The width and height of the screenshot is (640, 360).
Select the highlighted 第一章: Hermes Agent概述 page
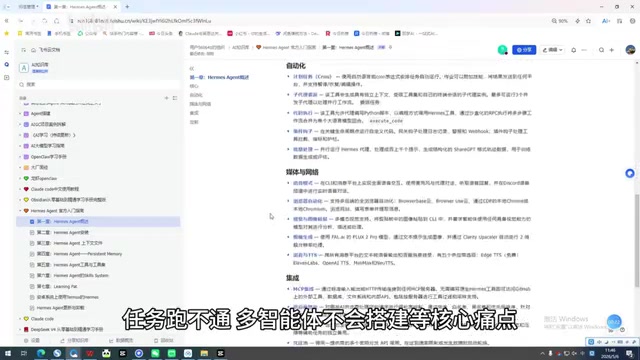(98, 221)
